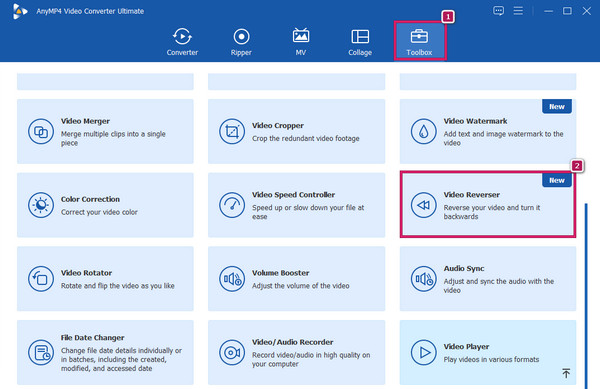Open the Video Merger tool title

pos(85,121)
